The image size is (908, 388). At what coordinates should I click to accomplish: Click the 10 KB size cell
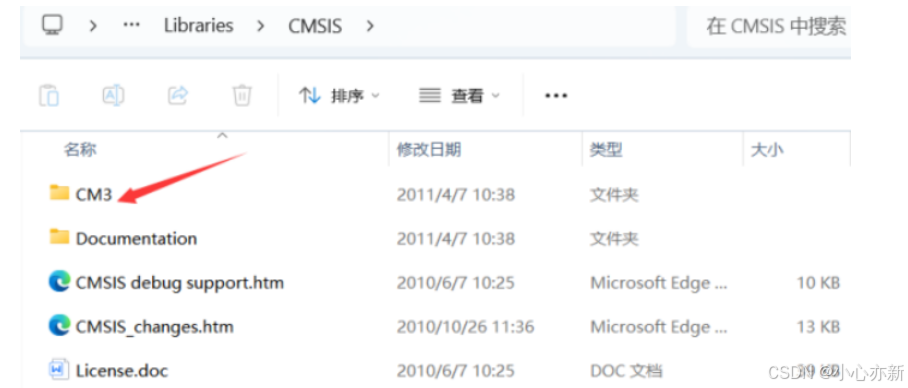(818, 283)
